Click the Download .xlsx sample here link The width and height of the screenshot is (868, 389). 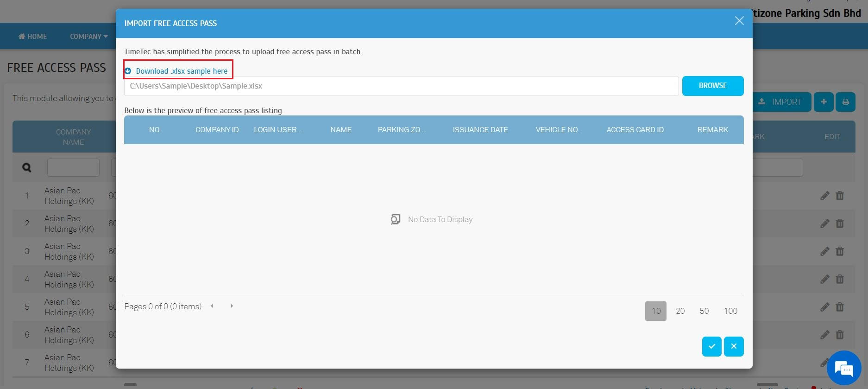click(181, 71)
